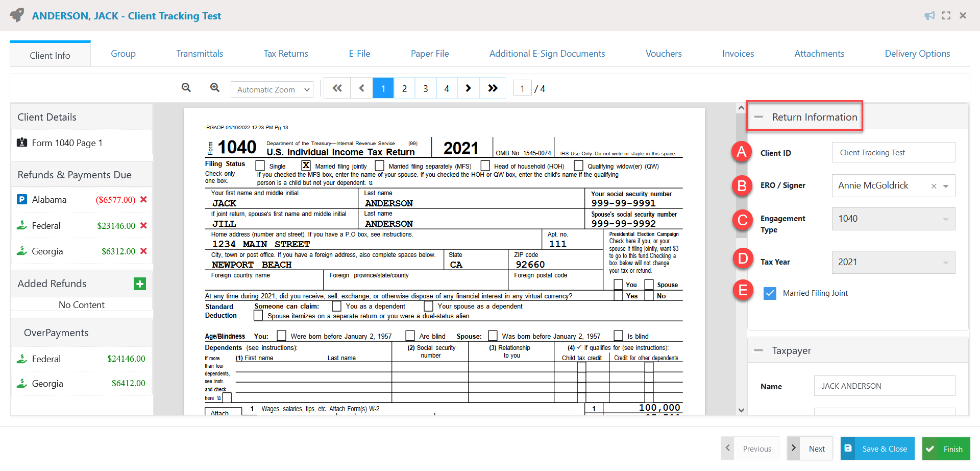Select the zoom in magnifier icon

point(214,88)
